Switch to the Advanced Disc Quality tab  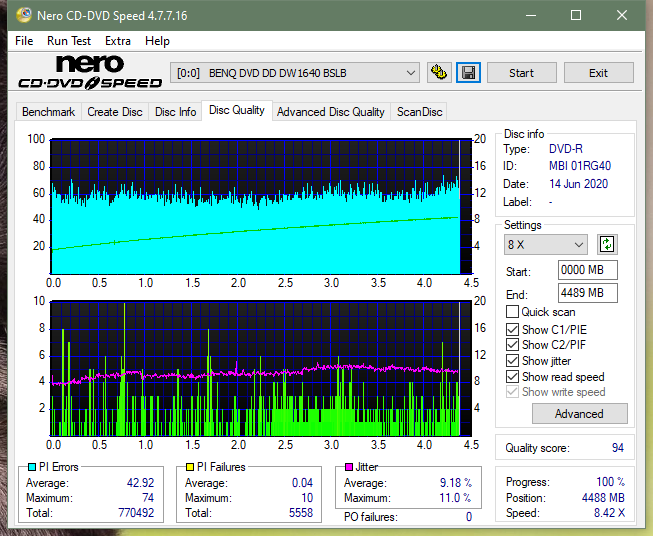point(331,112)
